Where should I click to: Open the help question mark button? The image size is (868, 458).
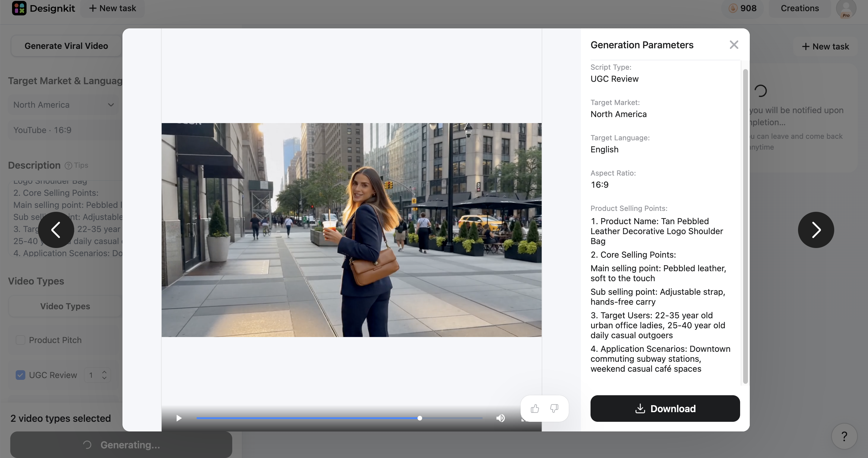844,436
